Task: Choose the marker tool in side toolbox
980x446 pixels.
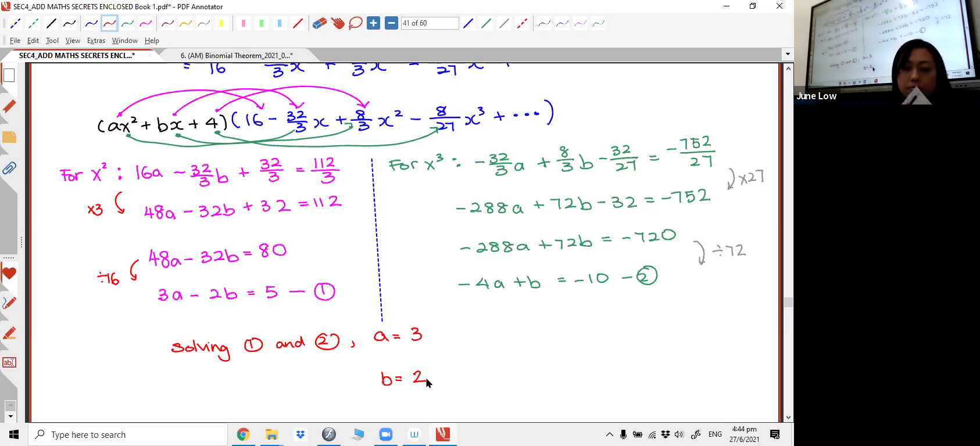Action: (9, 333)
